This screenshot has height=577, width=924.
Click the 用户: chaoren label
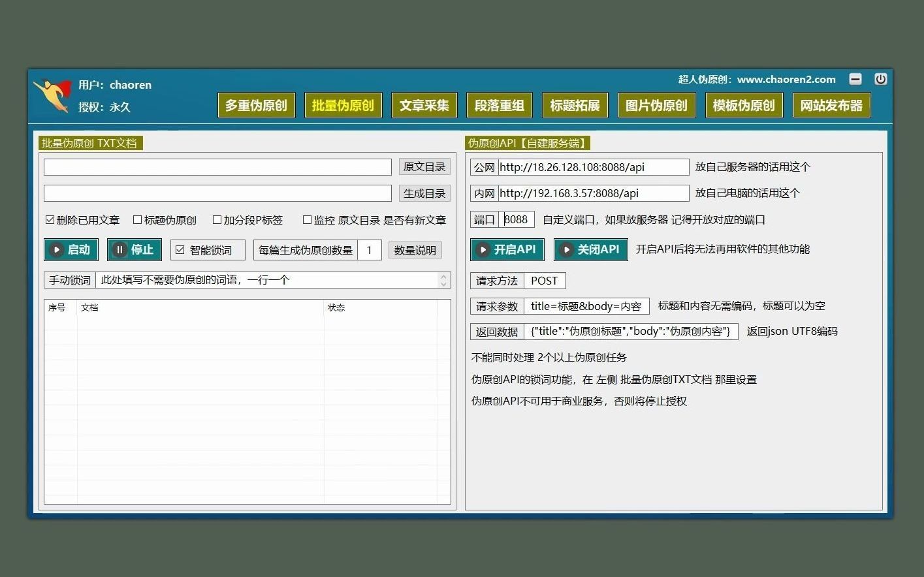(x=115, y=85)
